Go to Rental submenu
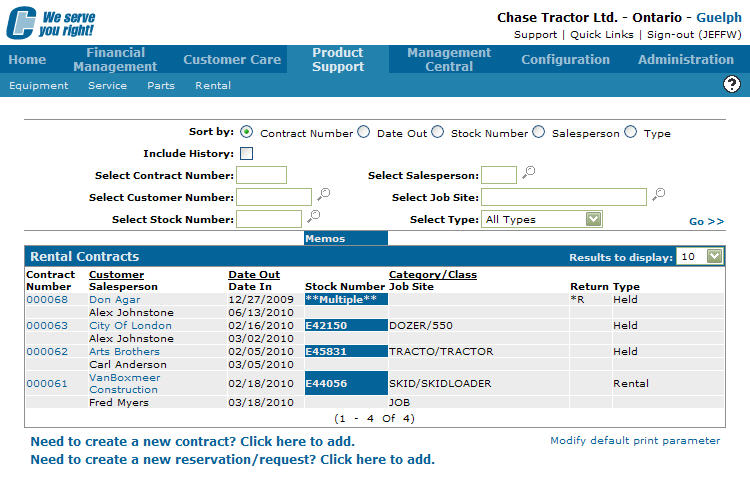The width and height of the screenshot is (750, 486). pyautogui.click(x=213, y=86)
